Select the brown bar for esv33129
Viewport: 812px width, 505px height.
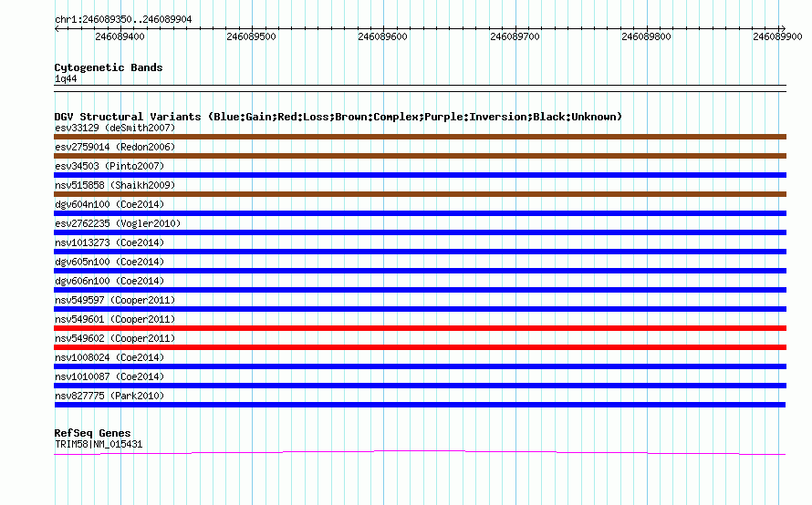coord(420,137)
